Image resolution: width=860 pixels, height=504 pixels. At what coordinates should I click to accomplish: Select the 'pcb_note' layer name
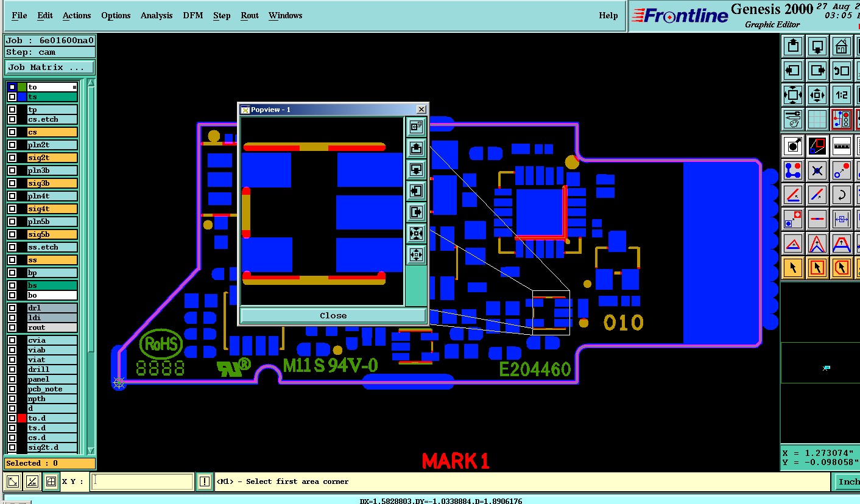(x=52, y=389)
